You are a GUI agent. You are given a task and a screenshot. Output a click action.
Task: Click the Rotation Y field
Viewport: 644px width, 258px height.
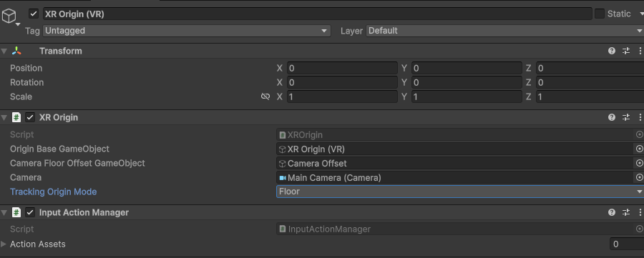pyautogui.click(x=467, y=82)
